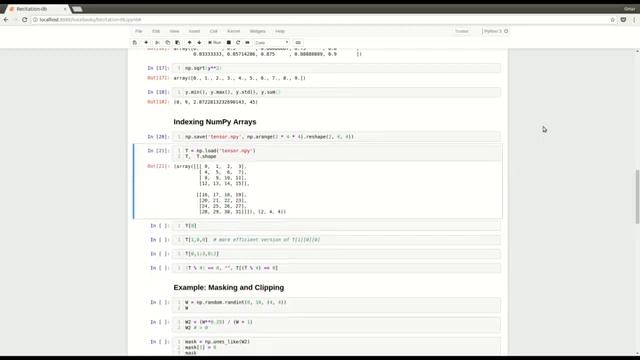Open the browser menu three dots
640x360 pixels.
[634, 20]
